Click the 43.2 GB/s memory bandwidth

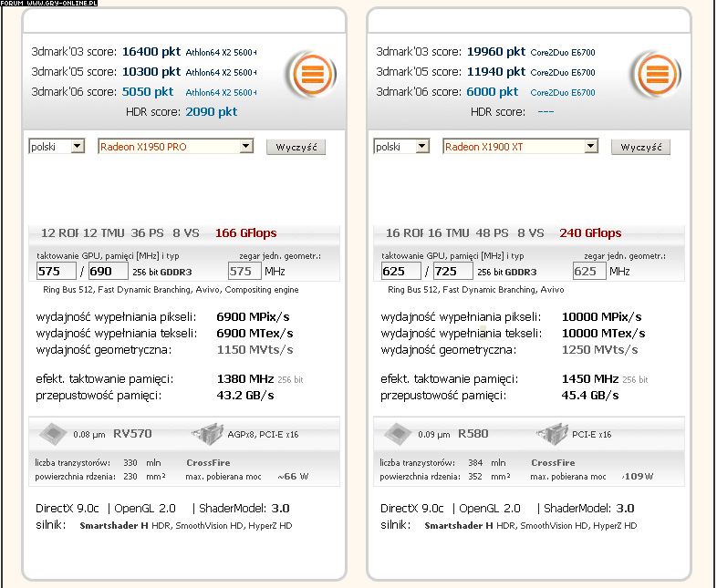[245, 396]
